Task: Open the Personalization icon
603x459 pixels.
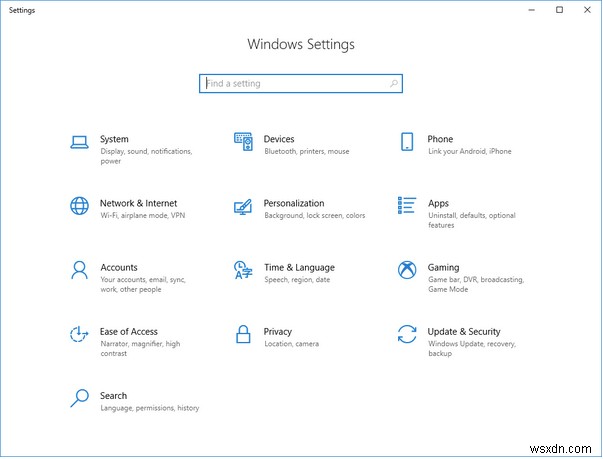Action: 243,206
